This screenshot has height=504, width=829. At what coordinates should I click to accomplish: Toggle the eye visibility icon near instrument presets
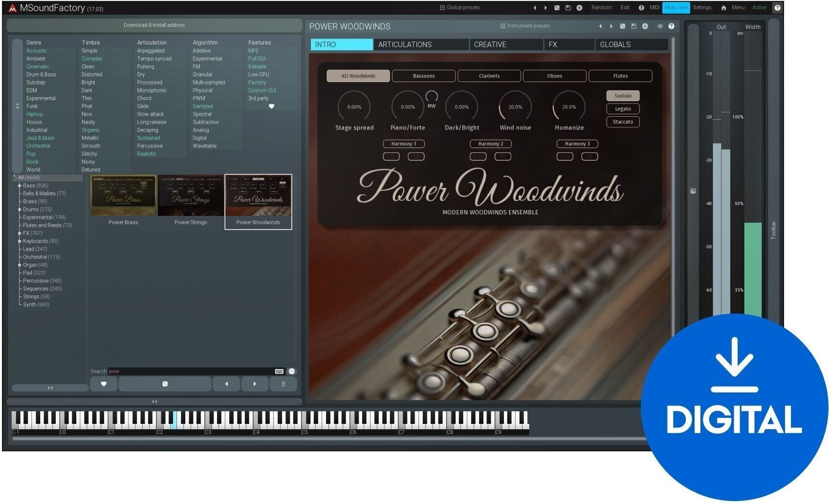point(660,27)
